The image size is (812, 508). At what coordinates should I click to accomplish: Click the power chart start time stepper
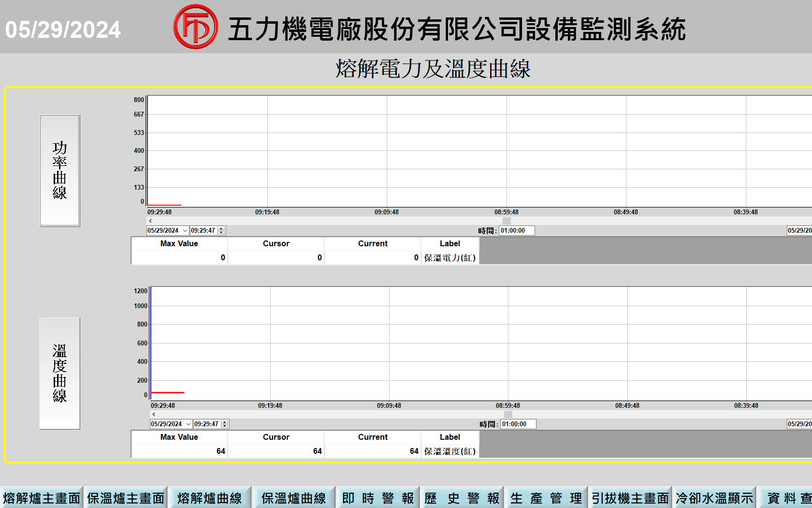point(221,231)
